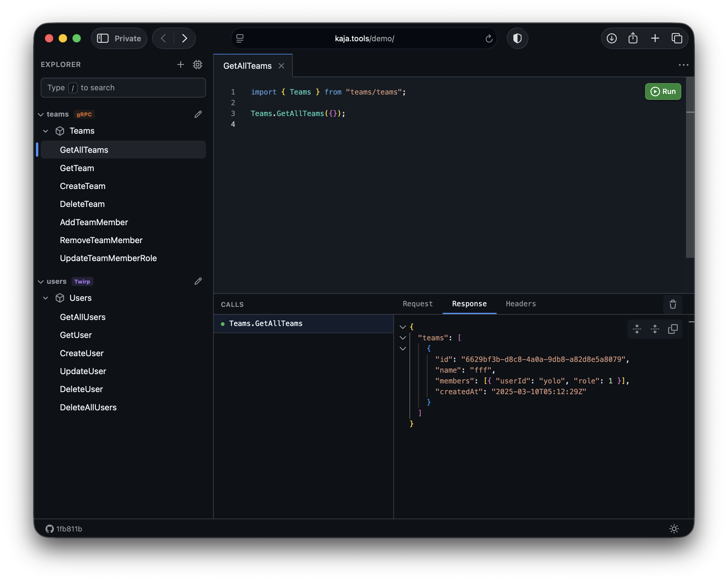The height and width of the screenshot is (582, 728).
Task: Open the compiler chip icon in Explorer
Action: tap(198, 64)
